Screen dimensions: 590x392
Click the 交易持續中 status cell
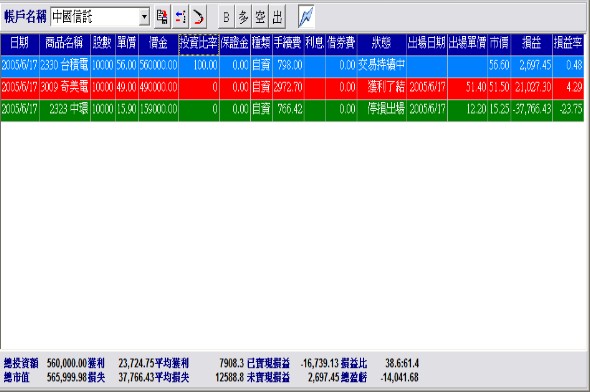point(382,65)
